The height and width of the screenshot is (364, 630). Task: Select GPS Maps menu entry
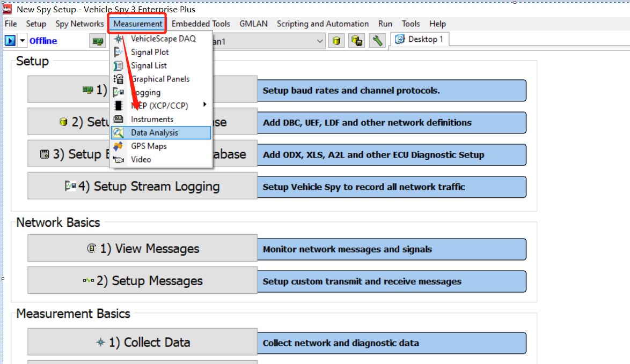pyautogui.click(x=149, y=146)
